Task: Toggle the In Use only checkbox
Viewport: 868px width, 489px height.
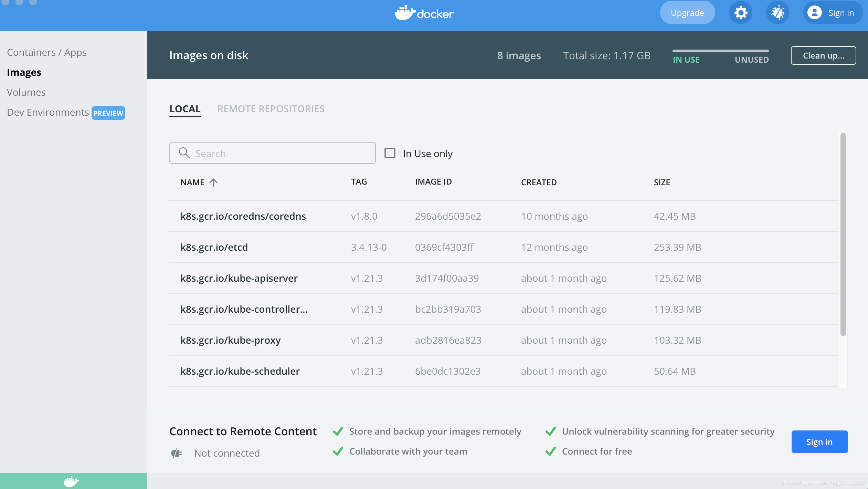Action: pyautogui.click(x=390, y=153)
